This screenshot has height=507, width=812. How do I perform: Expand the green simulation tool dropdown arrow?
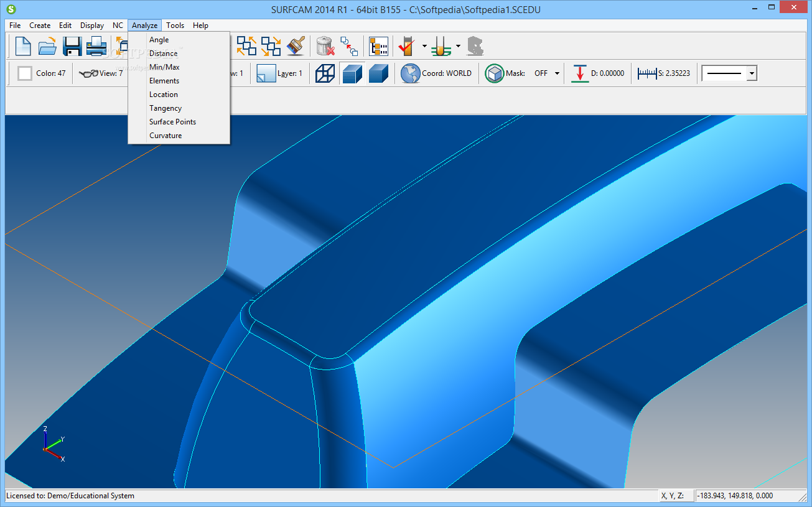point(458,46)
